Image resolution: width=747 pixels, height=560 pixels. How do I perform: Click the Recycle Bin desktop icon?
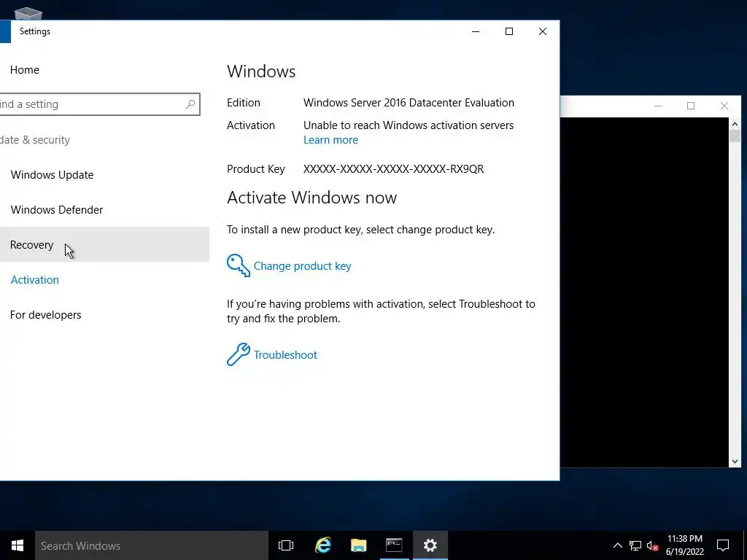[x=28, y=13]
